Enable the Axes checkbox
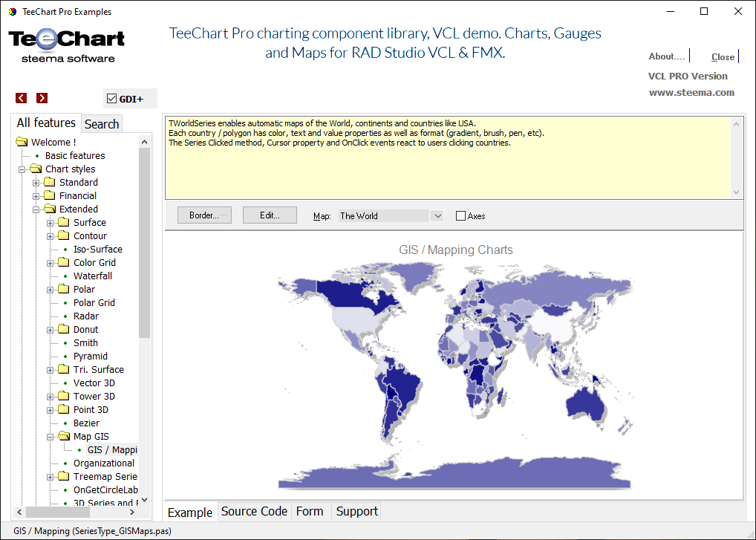 tap(460, 216)
